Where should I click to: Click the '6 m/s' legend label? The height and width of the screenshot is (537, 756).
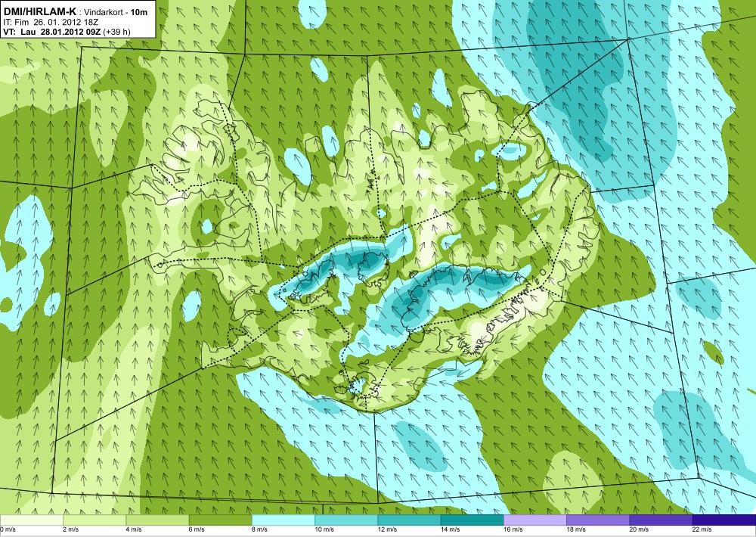pos(197,529)
